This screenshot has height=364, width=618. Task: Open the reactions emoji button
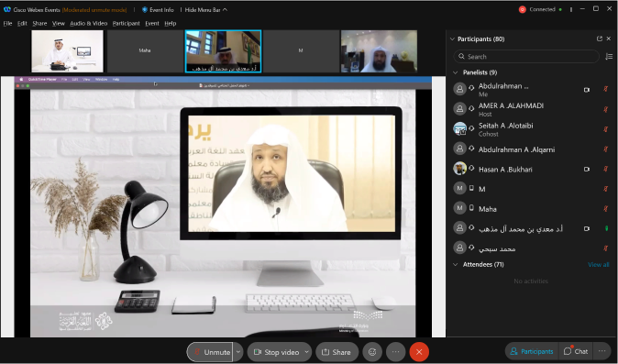click(x=372, y=352)
